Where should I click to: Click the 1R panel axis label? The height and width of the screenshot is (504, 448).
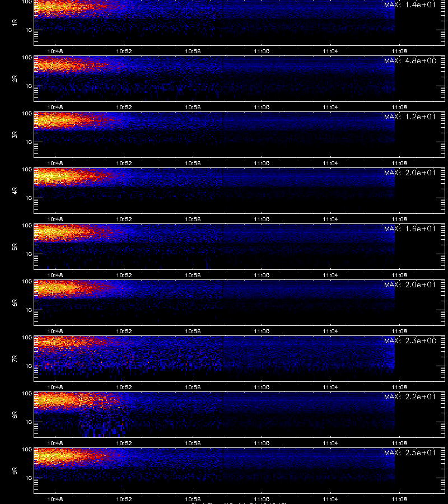(15, 22)
